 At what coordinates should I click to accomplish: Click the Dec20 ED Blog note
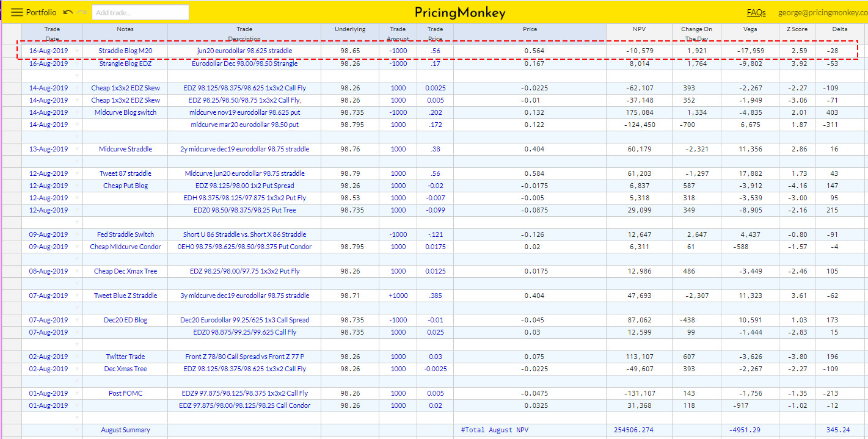(125, 320)
